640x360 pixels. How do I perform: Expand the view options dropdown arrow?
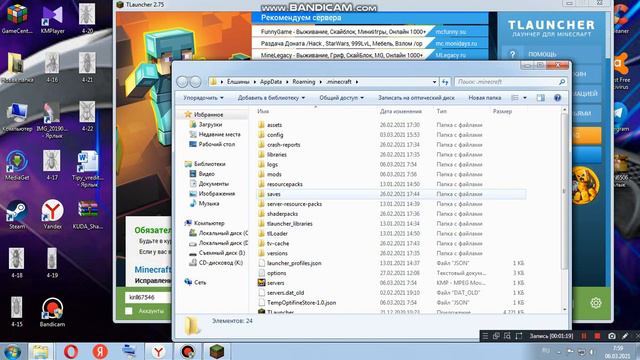[x=525, y=98]
